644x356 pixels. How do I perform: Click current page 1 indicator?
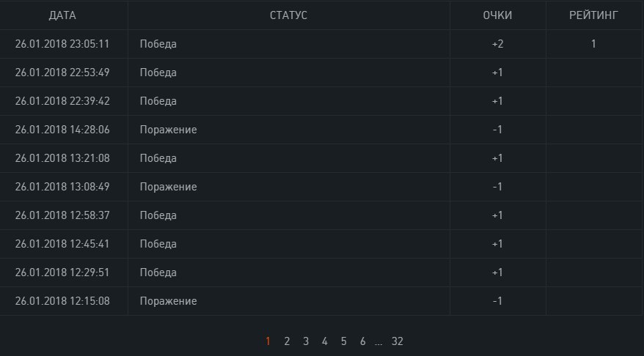(268, 341)
